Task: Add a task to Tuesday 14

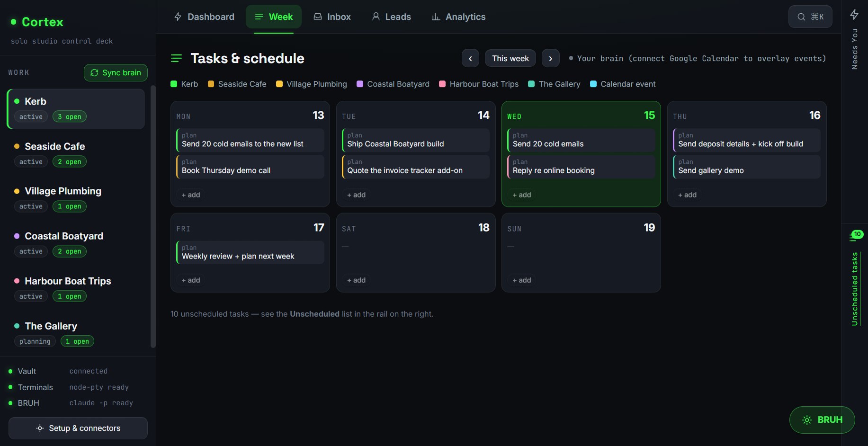Action: pos(356,195)
